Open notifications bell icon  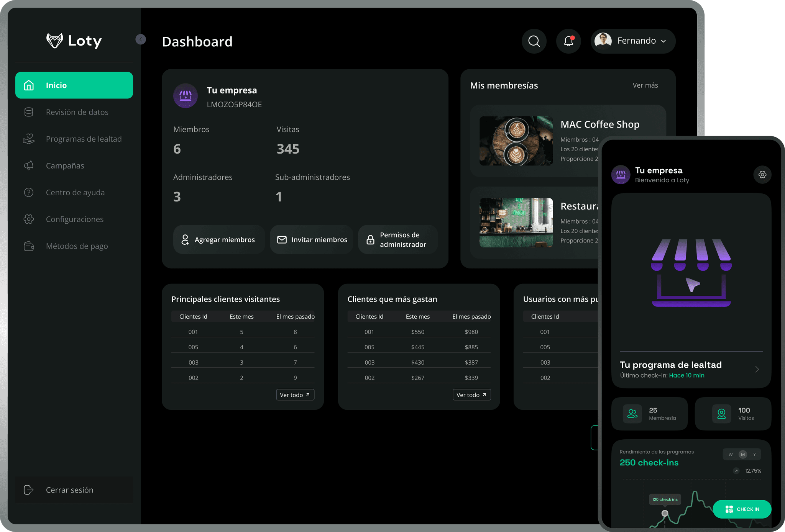point(568,41)
